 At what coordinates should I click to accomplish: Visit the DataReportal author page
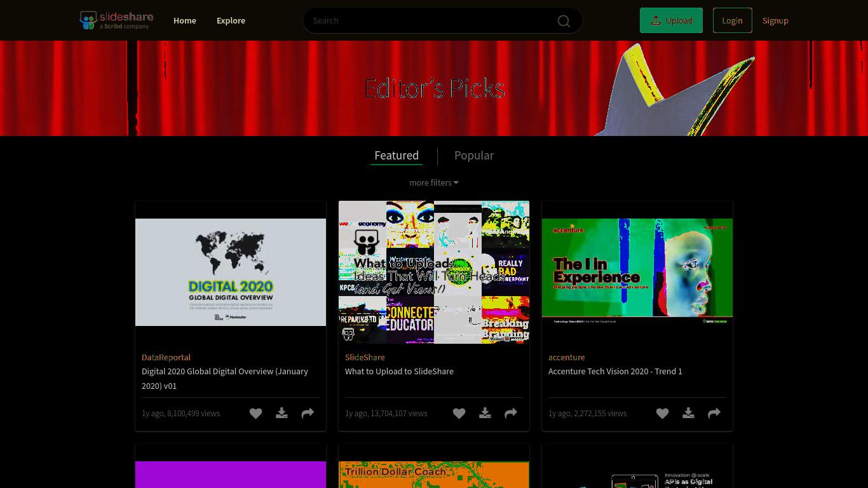point(166,357)
